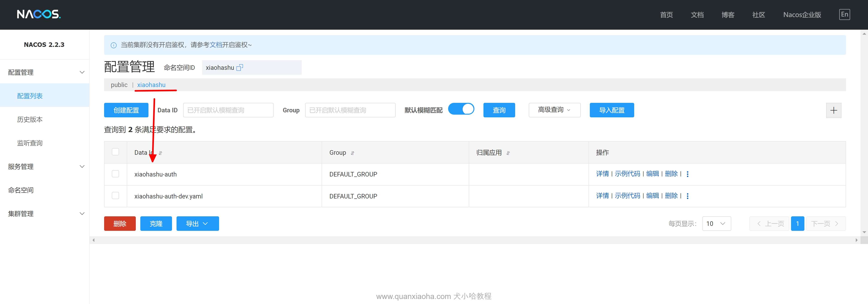Sort table by 归属应用 column
The image size is (868, 304).
tap(508, 153)
